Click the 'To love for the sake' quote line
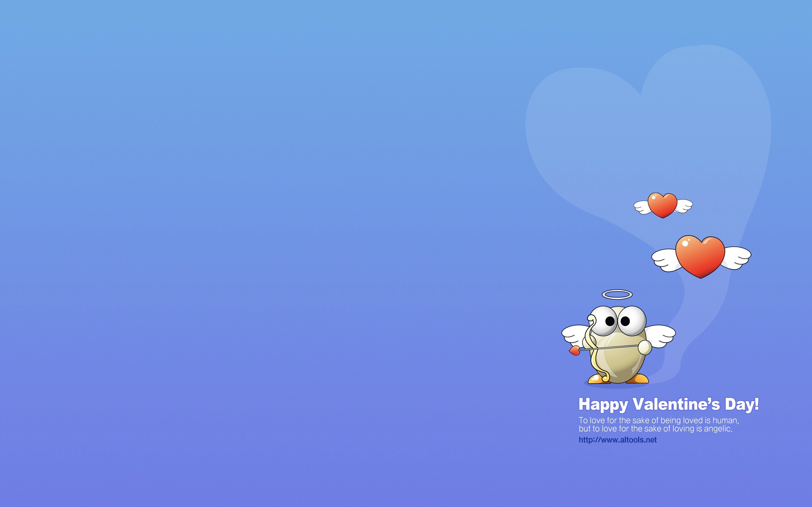 tap(658, 420)
